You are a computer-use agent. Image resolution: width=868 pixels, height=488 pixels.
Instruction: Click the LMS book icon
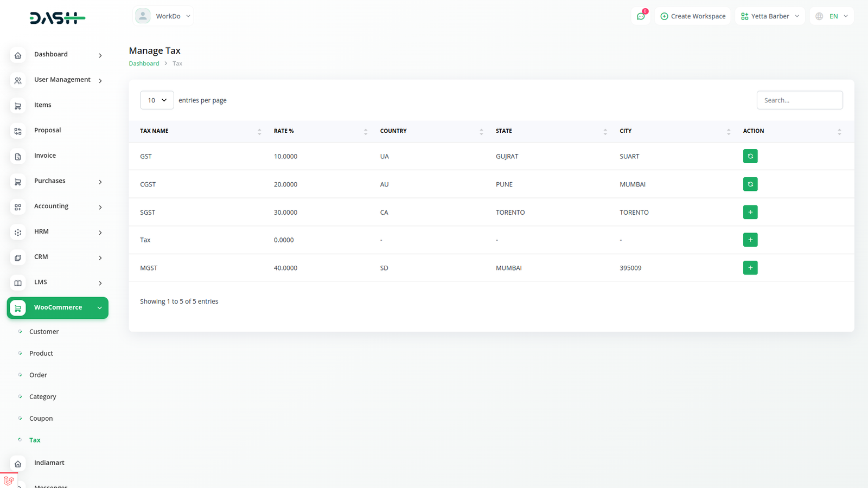(18, 283)
